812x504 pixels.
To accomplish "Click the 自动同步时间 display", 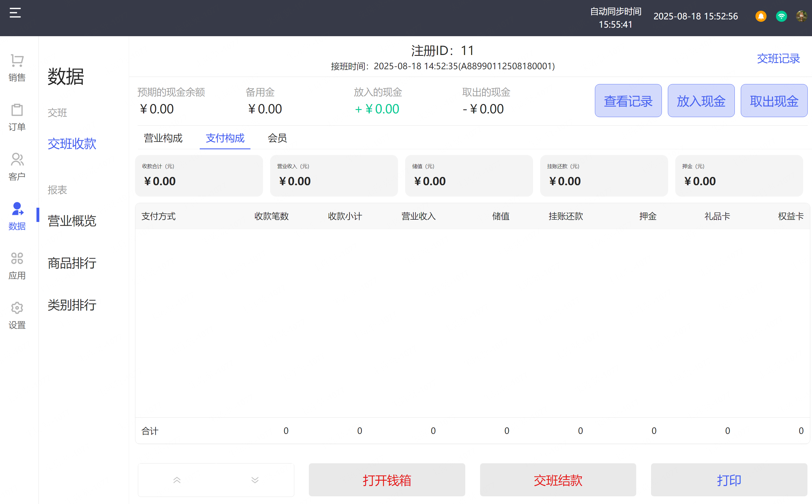I will pos(616,18).
